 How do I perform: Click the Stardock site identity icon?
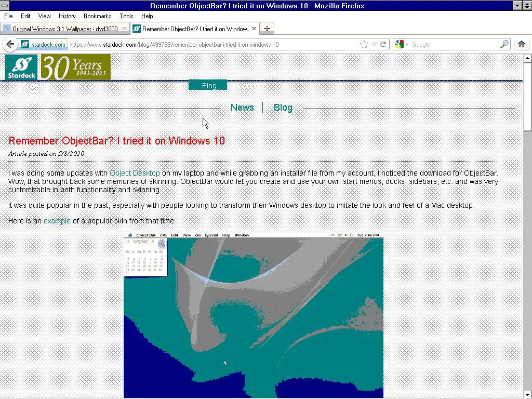25,45
